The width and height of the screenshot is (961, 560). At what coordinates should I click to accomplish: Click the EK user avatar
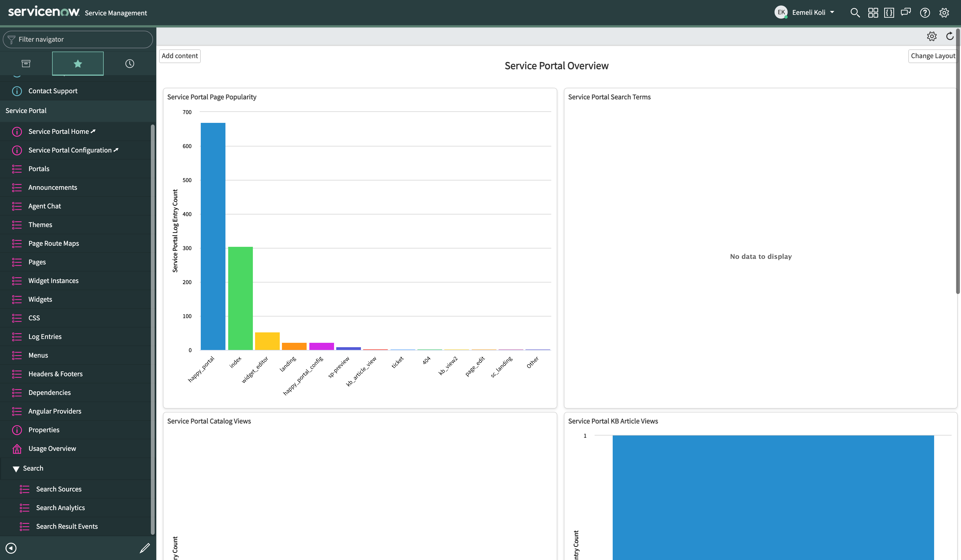point(781,12)
